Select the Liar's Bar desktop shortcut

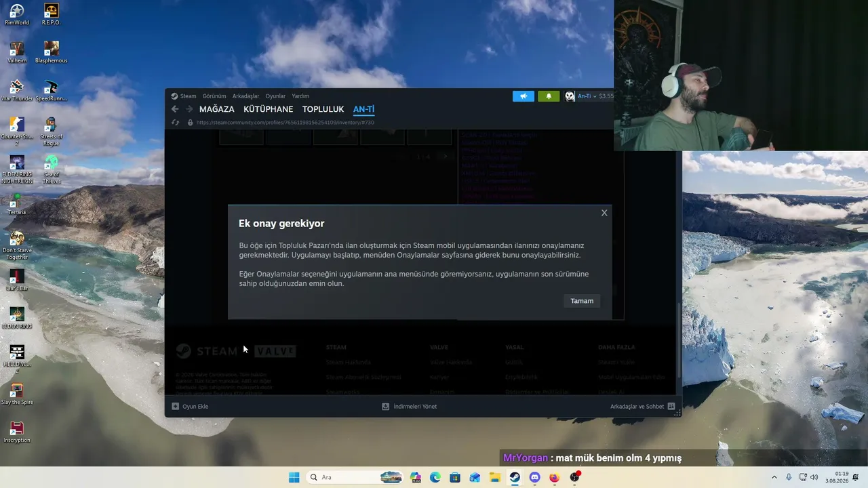[17, 281]
